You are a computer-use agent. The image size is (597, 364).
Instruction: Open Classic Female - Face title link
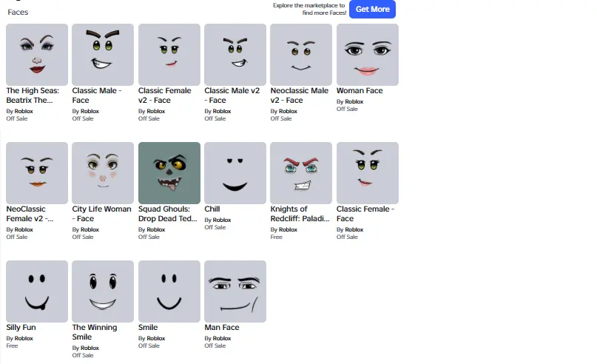coord(365,214)
